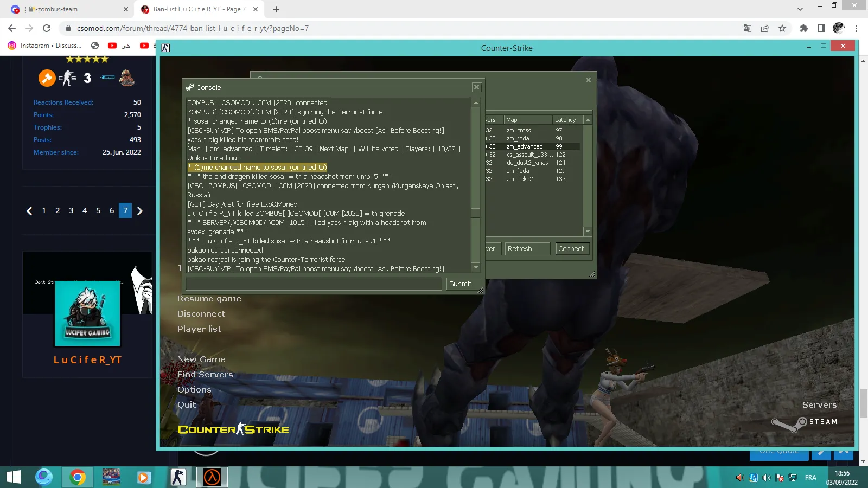Click Resume game in the menu

[x=209, y=299]
